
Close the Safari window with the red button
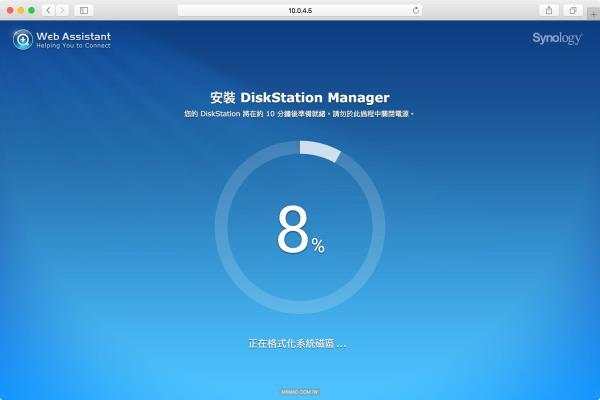tap(10, 11)
